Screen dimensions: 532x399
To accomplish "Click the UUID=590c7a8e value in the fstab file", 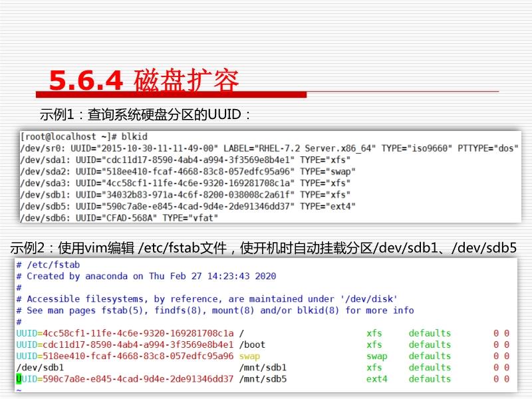I will (125, 379).
